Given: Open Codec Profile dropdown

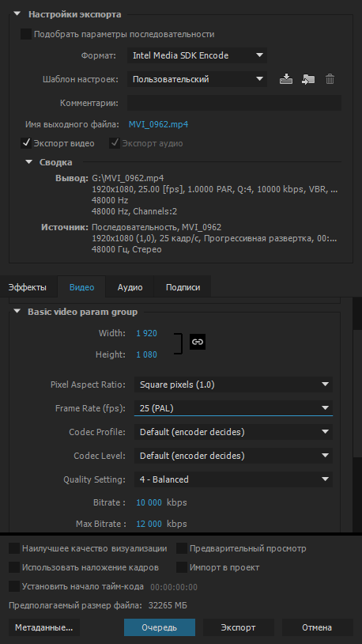Looking at the screenshot, I should [233, 432].
